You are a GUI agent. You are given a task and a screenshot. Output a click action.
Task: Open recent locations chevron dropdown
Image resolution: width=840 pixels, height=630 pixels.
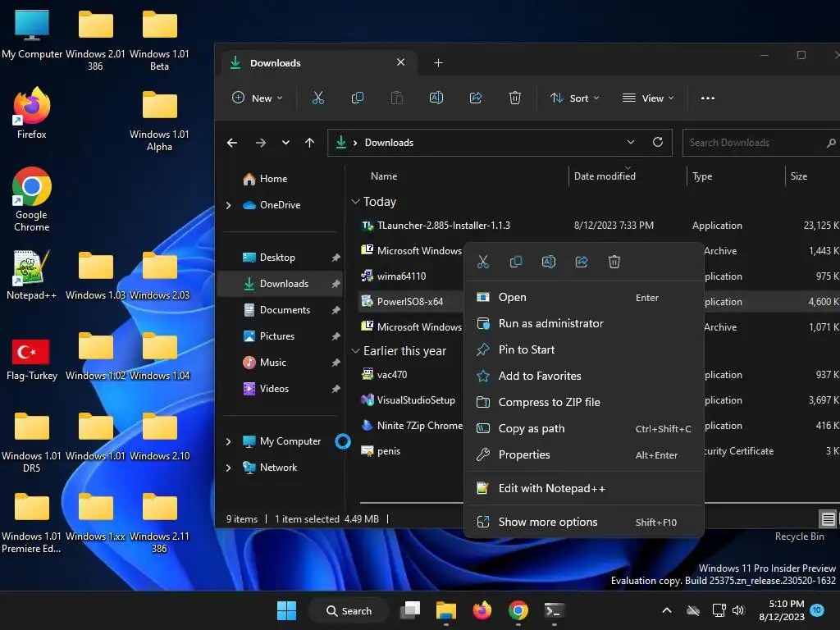(x=285, y=143)
